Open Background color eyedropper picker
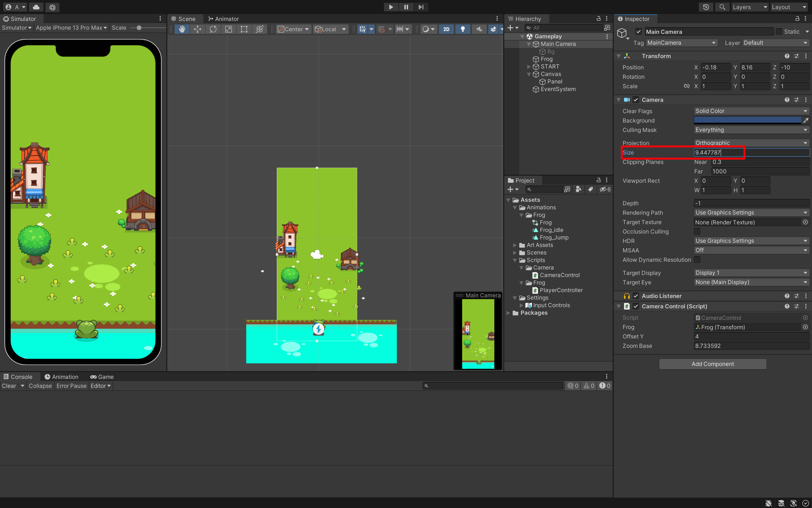This screenshot has height=508, width=812. pyautogui.click(x=806, y=120)
